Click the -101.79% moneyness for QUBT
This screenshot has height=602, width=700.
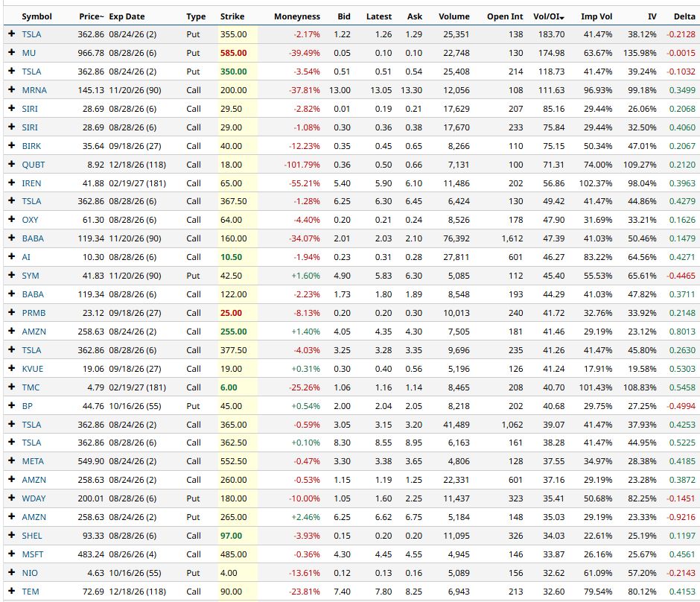coord(302,165)
